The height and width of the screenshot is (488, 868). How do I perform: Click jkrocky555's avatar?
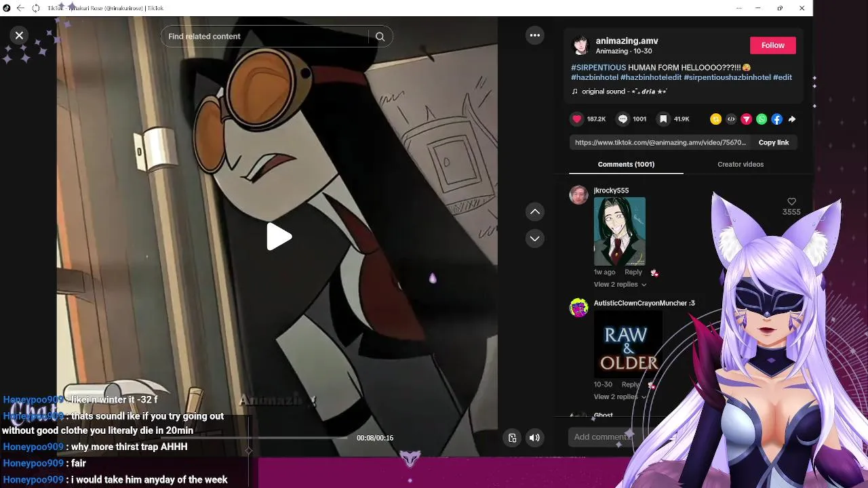pyautogui.click(x=578, y=195)
